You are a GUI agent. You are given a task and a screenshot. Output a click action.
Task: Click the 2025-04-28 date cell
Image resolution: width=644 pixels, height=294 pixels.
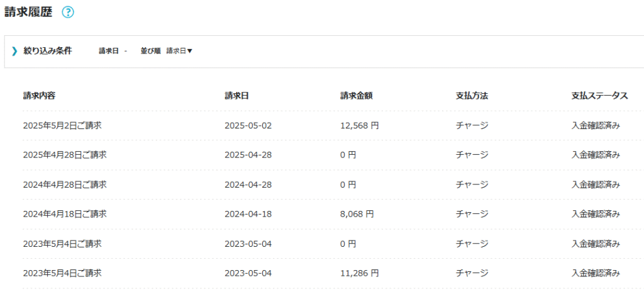248,155
